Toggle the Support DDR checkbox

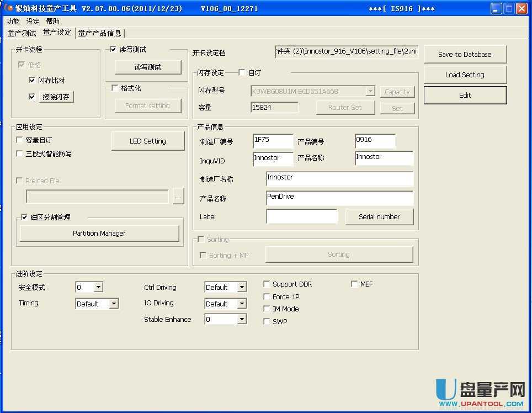point(267,284)
